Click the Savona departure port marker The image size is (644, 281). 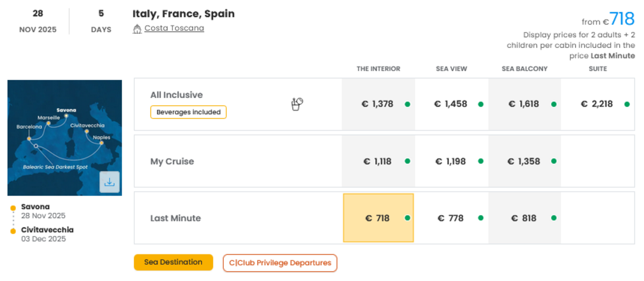[x=13, y=208]
